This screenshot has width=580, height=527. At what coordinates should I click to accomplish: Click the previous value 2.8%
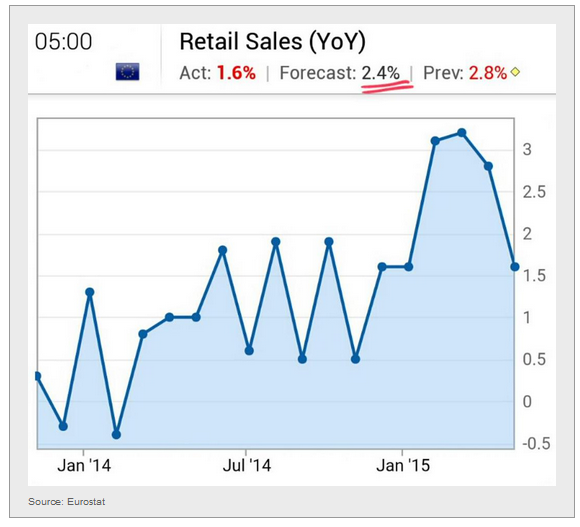pyautogui.click(x=488, y=73)
